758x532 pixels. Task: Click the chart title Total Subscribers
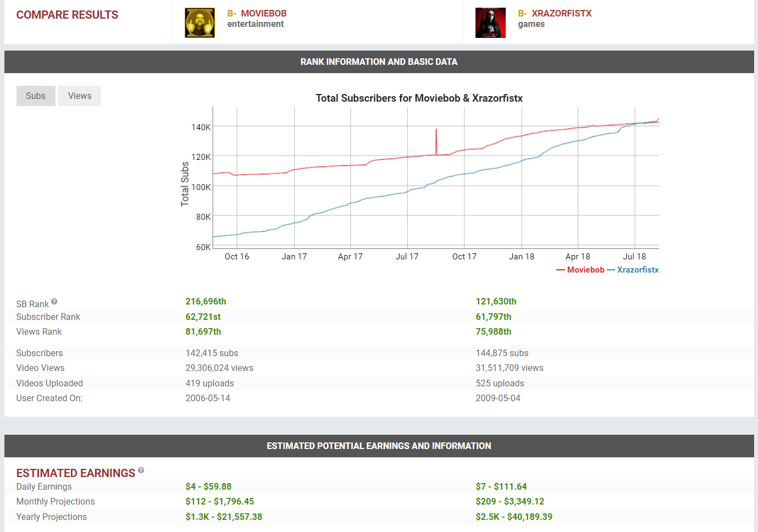(x=419, y=98)
